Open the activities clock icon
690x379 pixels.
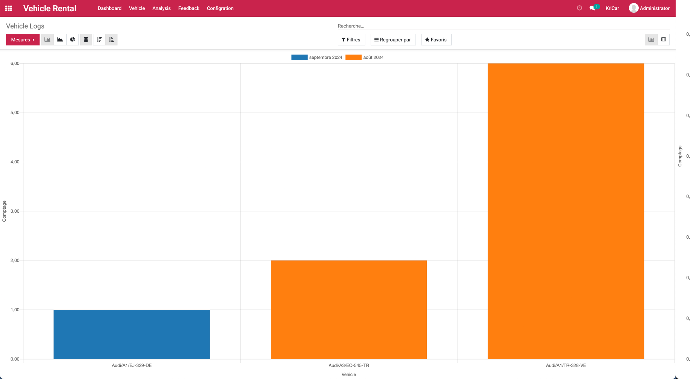579,8
